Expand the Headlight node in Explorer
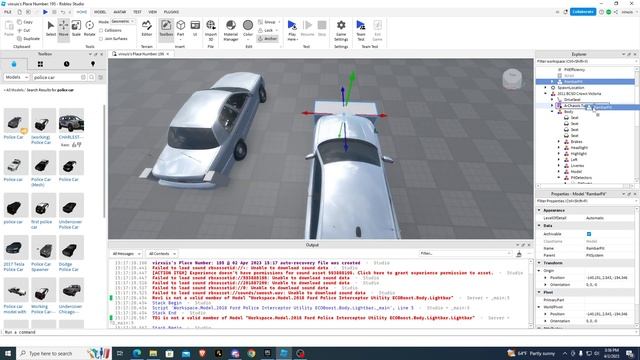 tap(559, 148)
